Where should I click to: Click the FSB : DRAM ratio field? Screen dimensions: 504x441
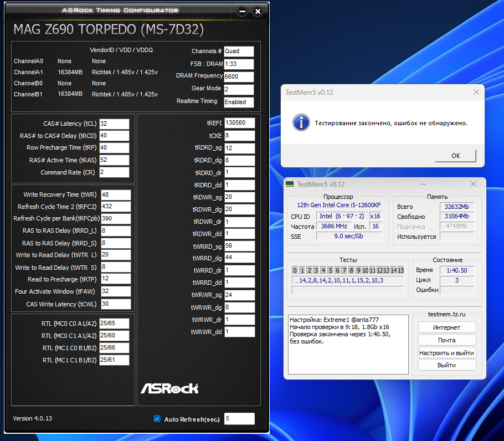point(239,64)
